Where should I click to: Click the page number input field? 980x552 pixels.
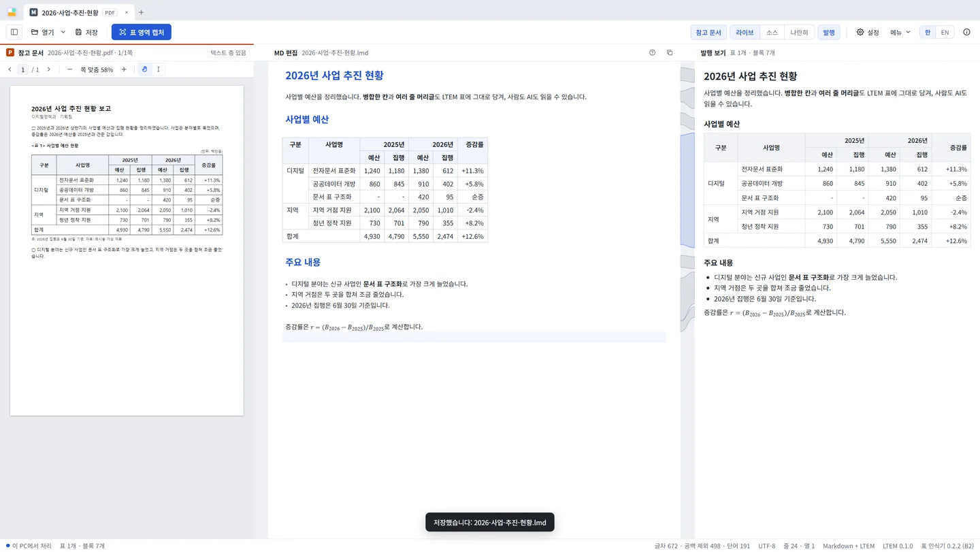click(23, 69)
